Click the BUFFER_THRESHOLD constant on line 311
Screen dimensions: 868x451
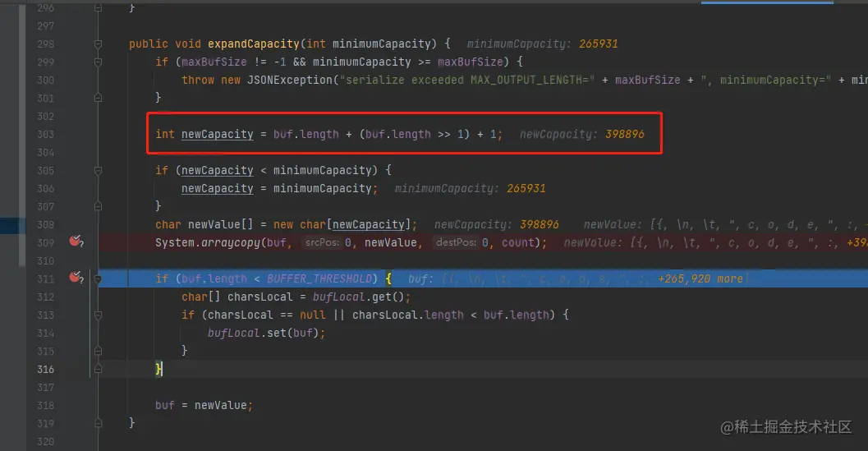coord(319,278)
